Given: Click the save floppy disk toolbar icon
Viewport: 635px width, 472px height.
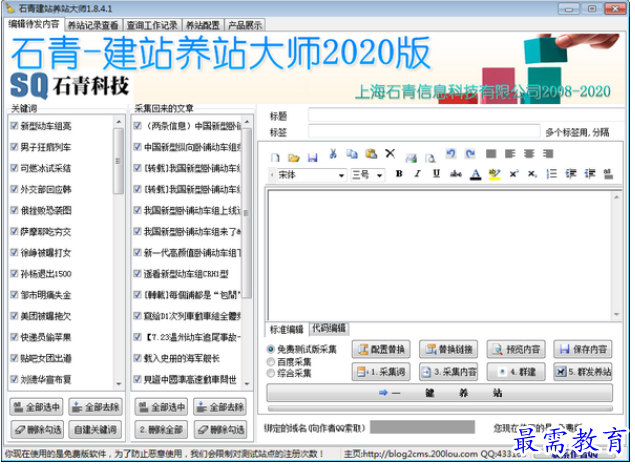Looking at the screenshot, I should click(312, 157).
